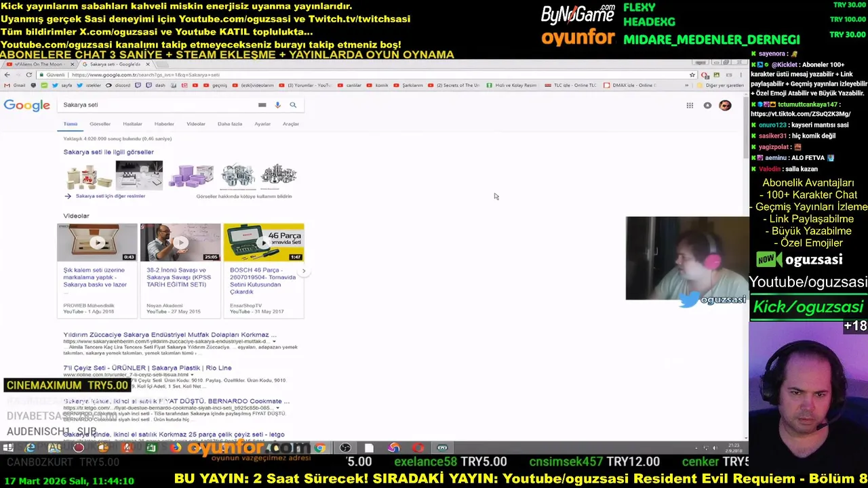The height and width of the screenshot is (488, 868).
Task: Open Google notifications bell
Action: click(707, 105)
